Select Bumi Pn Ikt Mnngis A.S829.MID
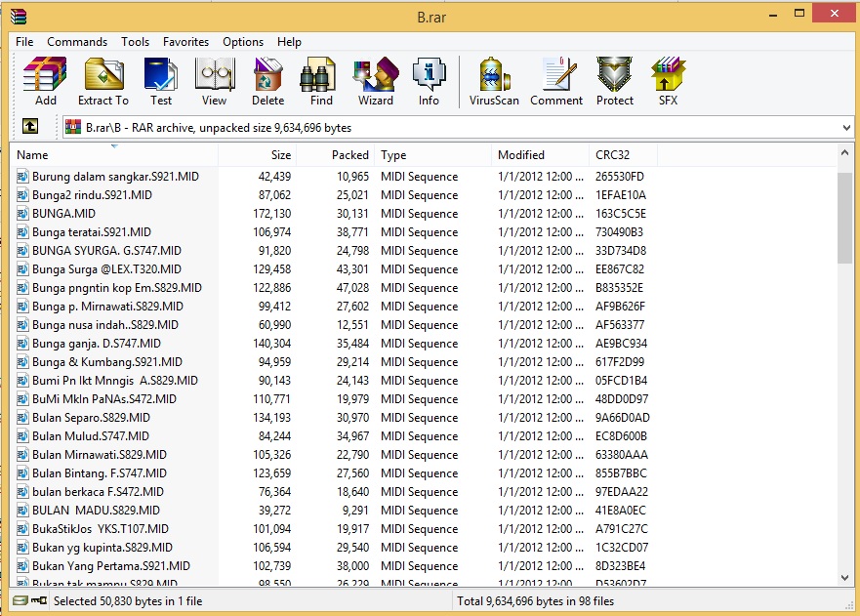 (x=114, y=381)
